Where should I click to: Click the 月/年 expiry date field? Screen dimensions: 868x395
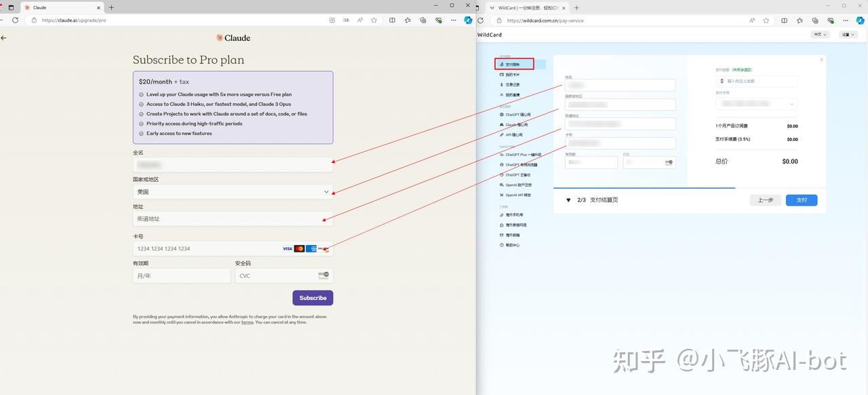(182, 276)
